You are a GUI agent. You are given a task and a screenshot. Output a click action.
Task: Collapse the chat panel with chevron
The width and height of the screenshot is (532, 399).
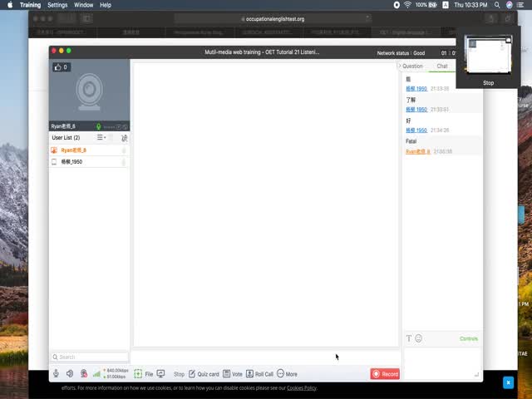pos(400,66)
